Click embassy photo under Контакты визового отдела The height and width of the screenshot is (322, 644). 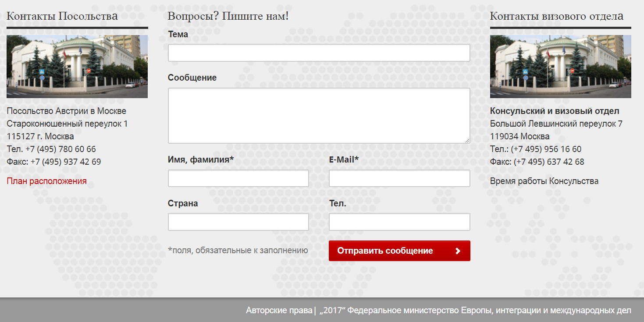click(560, 67)
